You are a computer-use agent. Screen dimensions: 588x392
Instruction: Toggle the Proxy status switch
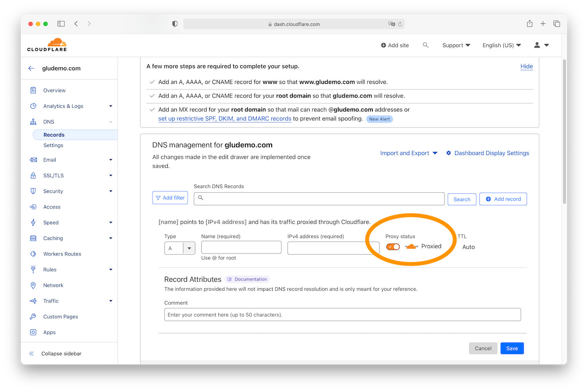(393, 246)
